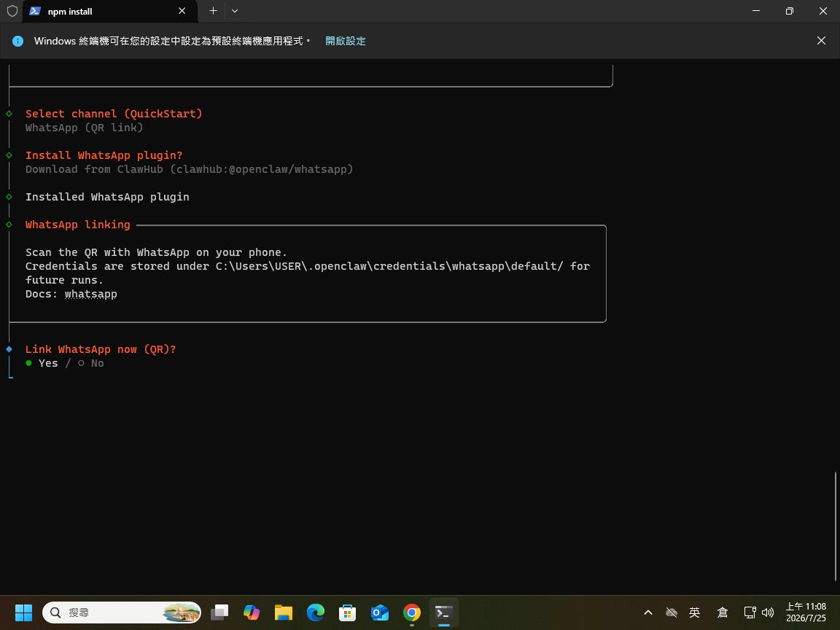Open the whatsapp docs link
The image size is (840, 630).
[90, 294]
